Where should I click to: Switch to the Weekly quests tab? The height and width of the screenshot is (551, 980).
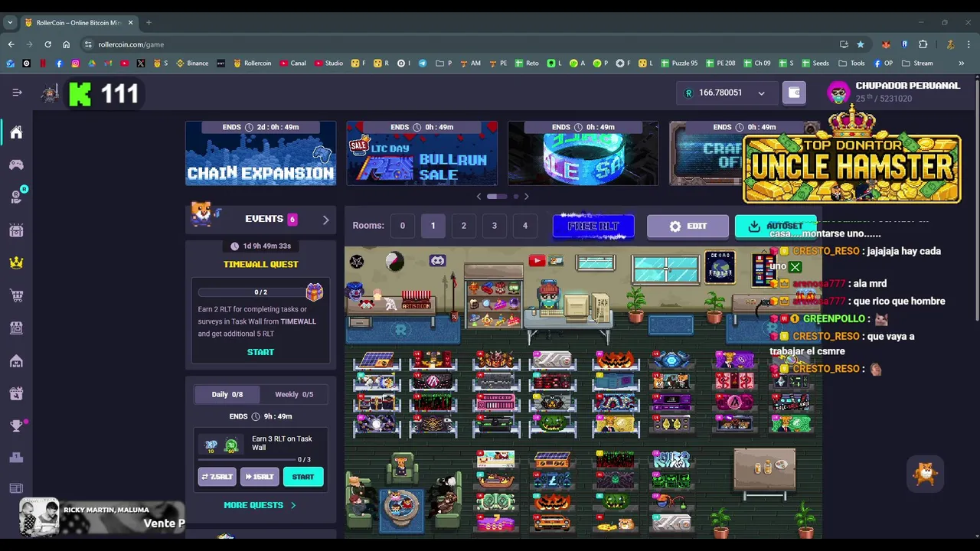pos(294,394)
